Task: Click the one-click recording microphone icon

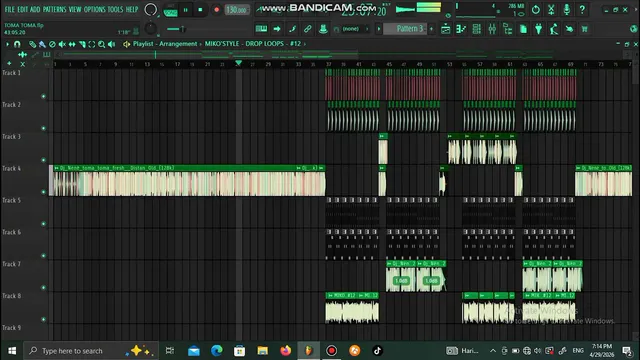Action: (567, 9)
